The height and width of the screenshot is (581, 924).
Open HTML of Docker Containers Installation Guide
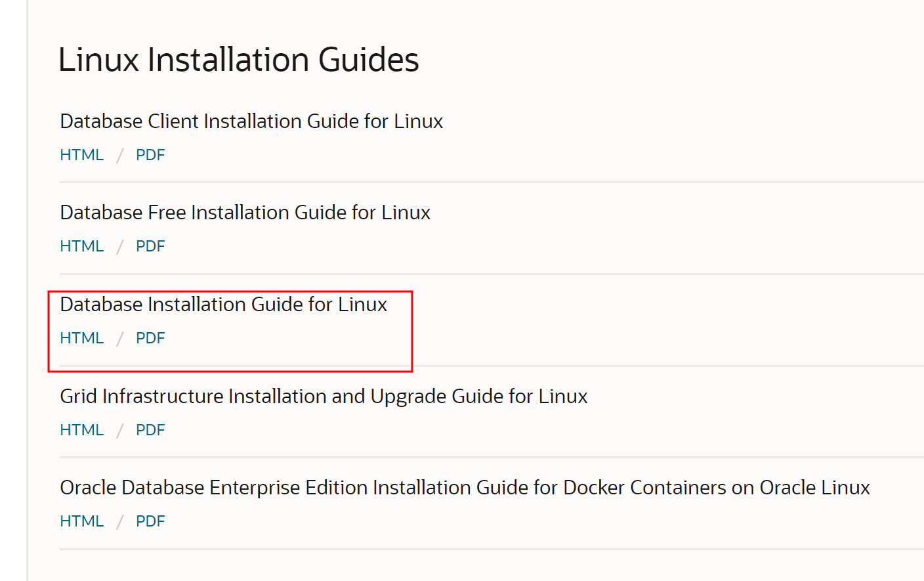pyautogui.click(x=81, y=521)
